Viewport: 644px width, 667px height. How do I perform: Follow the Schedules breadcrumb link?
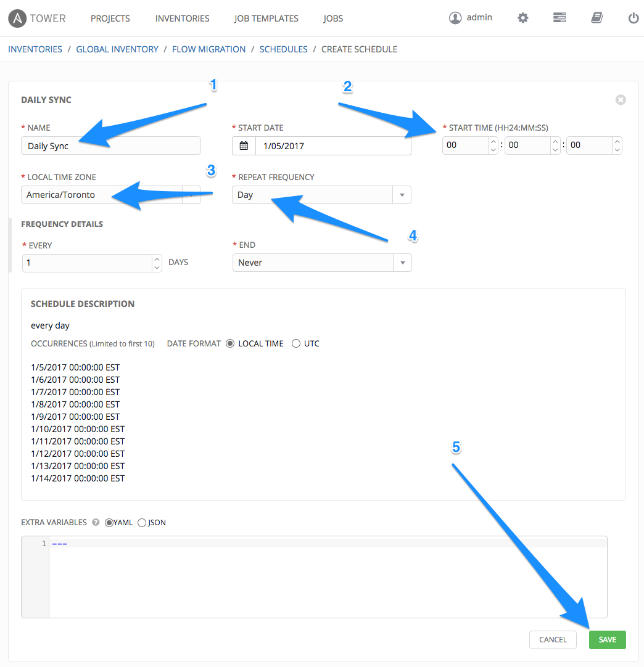pyautogui.click(x=283, y=49)
